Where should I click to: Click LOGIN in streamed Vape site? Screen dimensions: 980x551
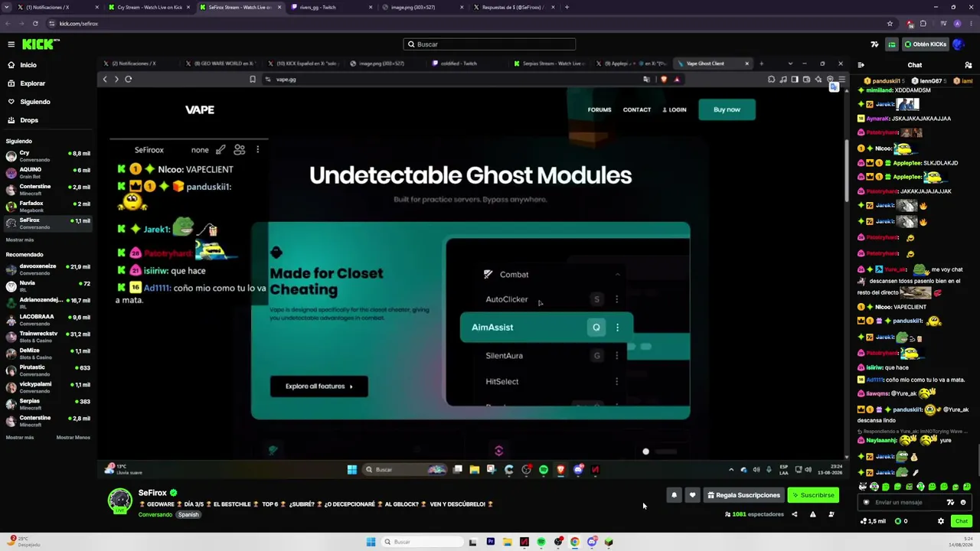675,109
